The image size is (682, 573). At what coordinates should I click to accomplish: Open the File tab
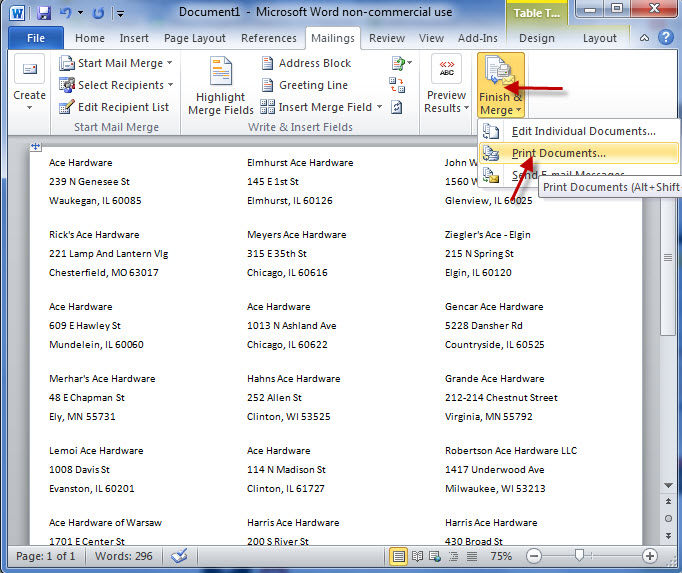pos(36,38)
